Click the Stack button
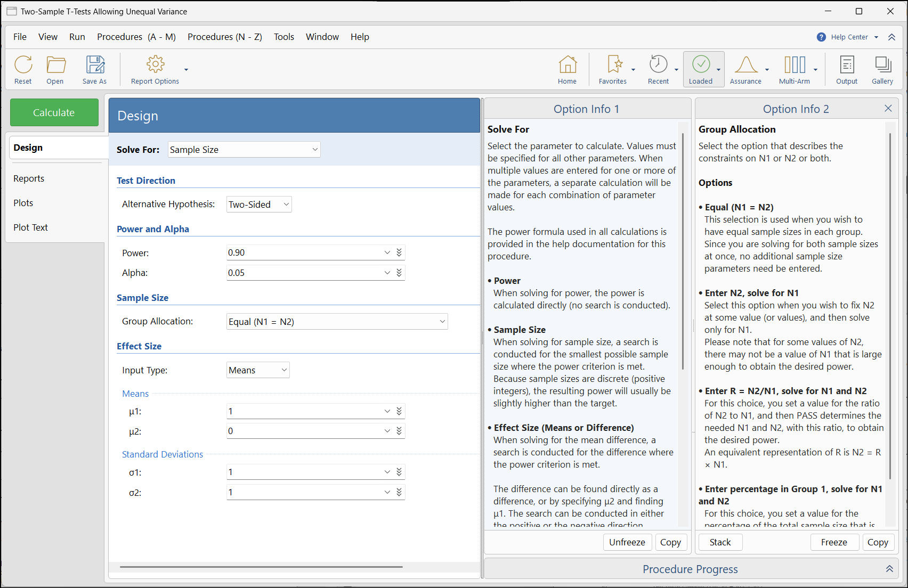908x588 pixels. [x=720, y=542]
